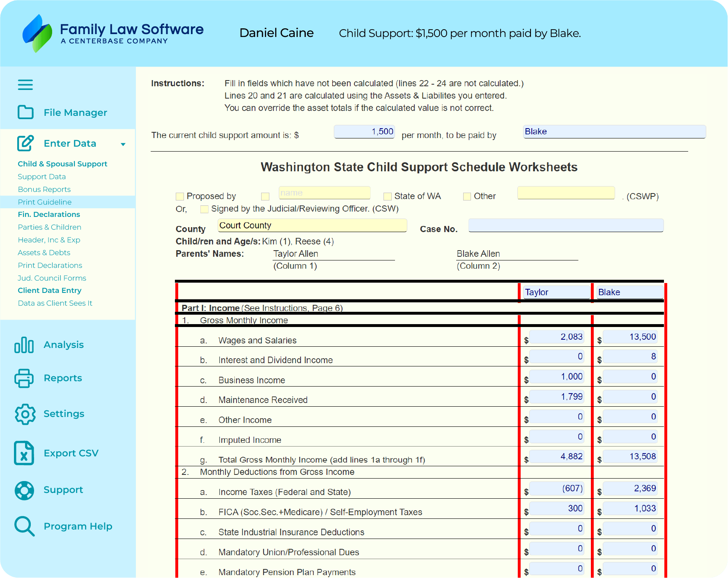Screen dimensions: 728x578
Task: Open the Analysis bar chart icon
Action: coord(24,345)
